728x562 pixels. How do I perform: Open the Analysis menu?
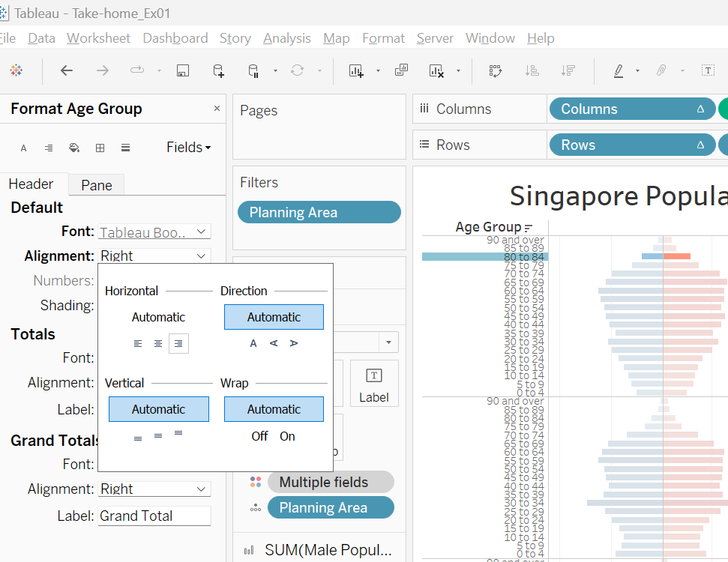(x=286, y=38)
